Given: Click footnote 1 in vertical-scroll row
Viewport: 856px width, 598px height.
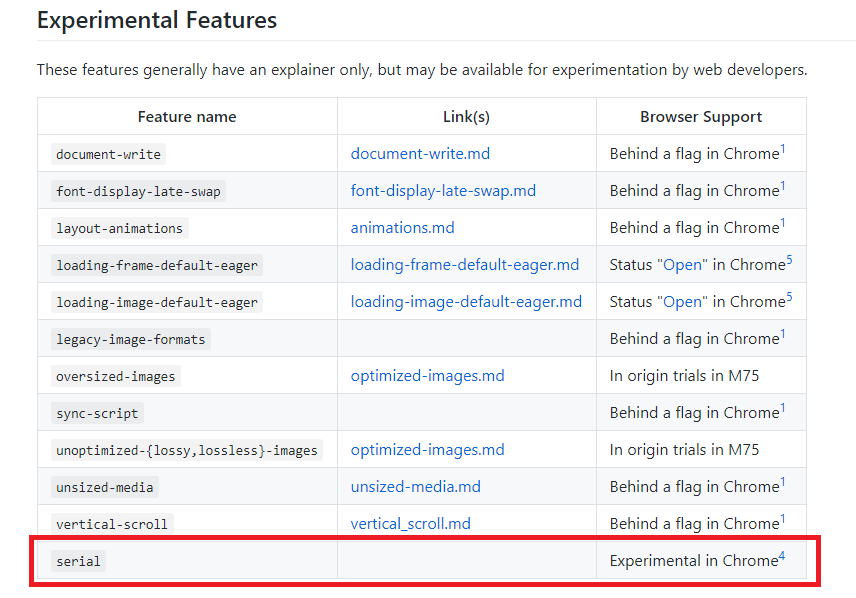Looking at the screenshot, I should point(782,519).
